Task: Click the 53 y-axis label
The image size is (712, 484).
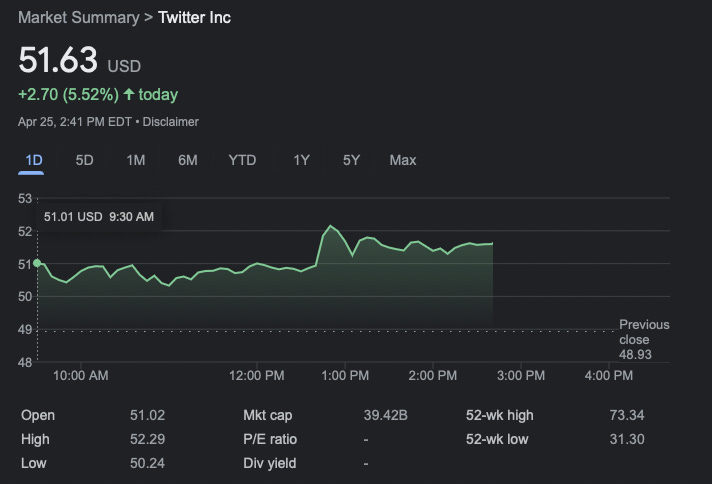Action: coord(25,199)
